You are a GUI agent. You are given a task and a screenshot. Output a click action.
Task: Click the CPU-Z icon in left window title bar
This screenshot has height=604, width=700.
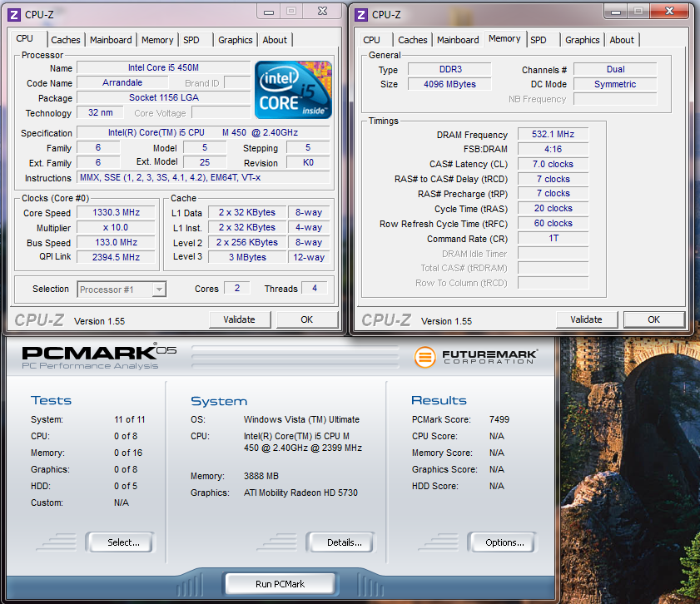[x=14, y=15]
